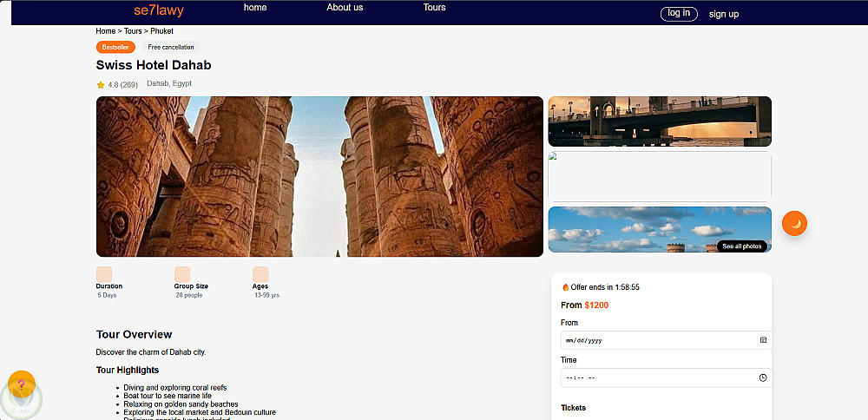
Task: Toggle dark mode with the moon button
Action: click(x=794, y=224)
